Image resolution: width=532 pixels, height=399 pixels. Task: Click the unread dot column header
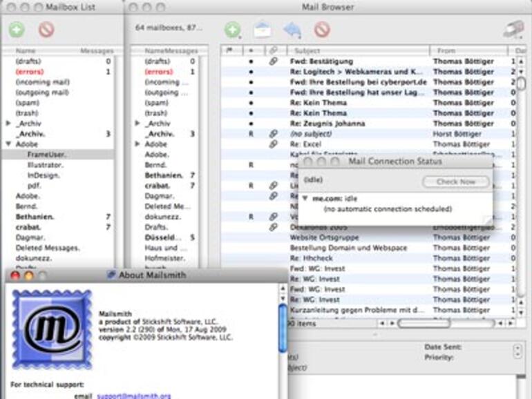pos(251,51)
